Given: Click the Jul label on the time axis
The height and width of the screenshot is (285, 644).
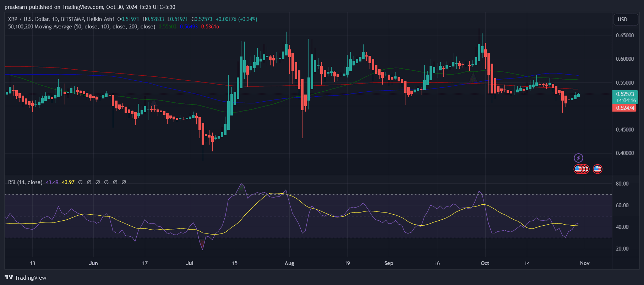Looking at the screenshot, I should pos(190,263).
